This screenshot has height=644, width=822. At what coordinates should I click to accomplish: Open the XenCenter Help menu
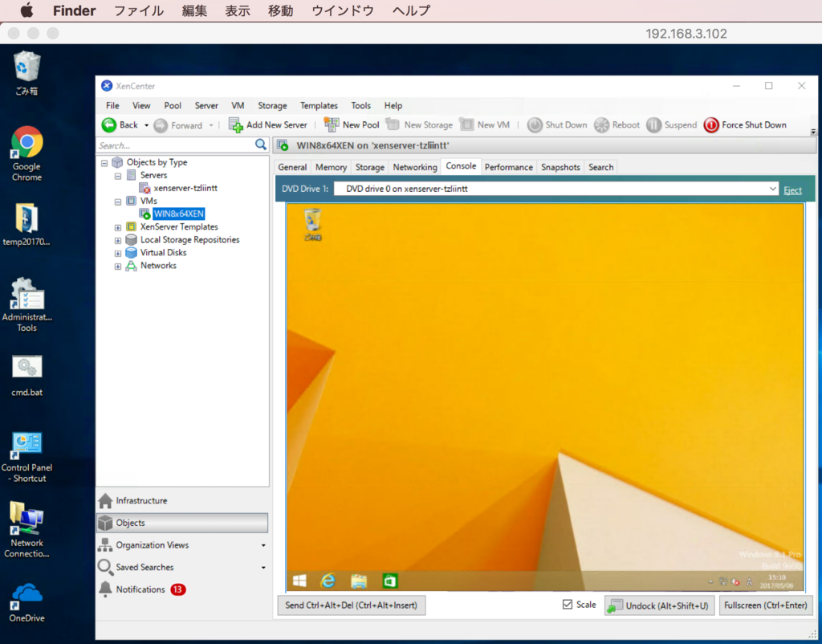[393, 105]
